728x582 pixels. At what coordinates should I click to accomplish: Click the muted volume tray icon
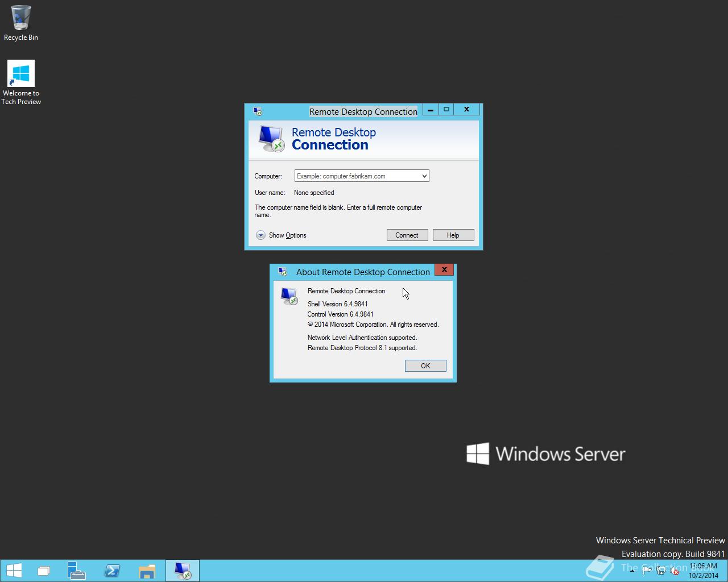[674, 571]
